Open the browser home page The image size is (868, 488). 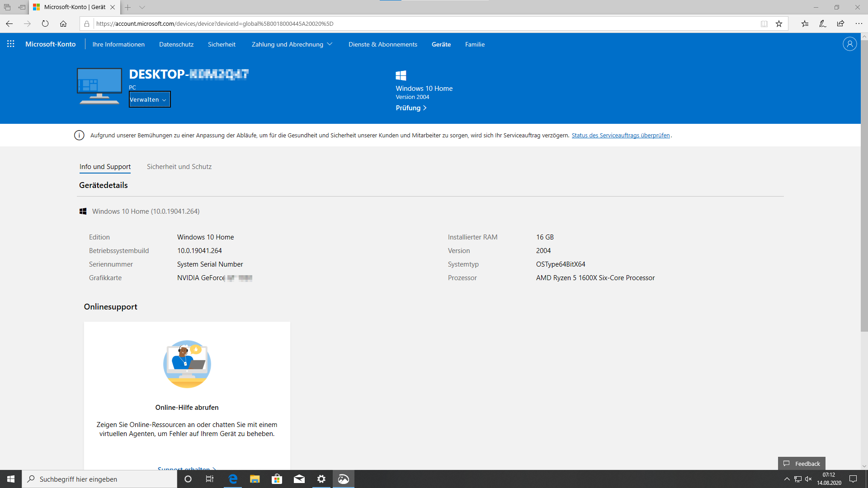coord(63,23)
